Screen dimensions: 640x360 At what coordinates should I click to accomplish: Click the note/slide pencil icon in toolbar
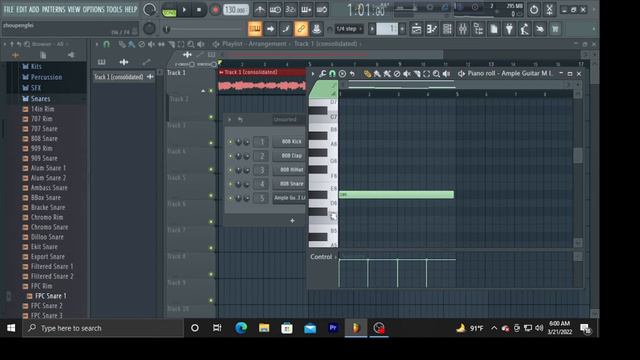tap(286, 29)
